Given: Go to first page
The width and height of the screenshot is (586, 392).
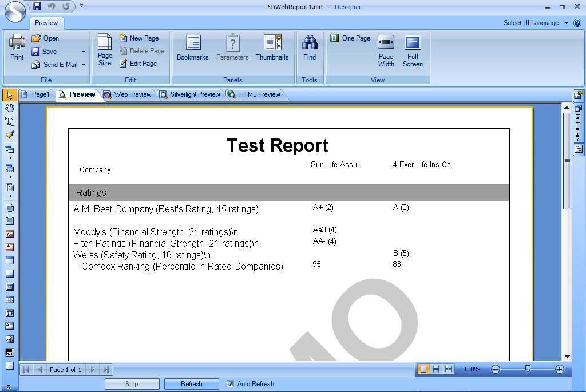Looking at the screenshot, I should (26, 370).
